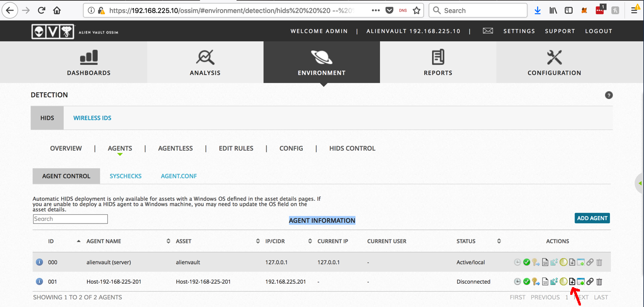Open the Firefox hamburger menu

(x=634, y=10)
